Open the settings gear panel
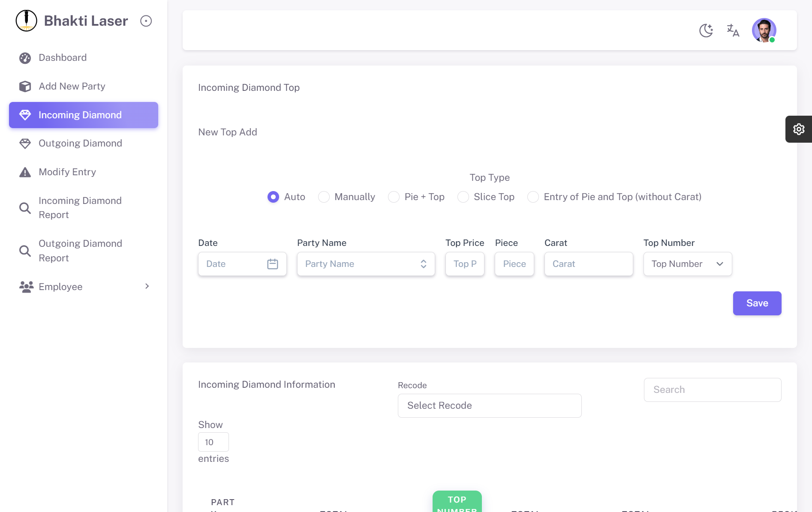The image size is (812, 512). pyautogui.click(x=798, y=129)
